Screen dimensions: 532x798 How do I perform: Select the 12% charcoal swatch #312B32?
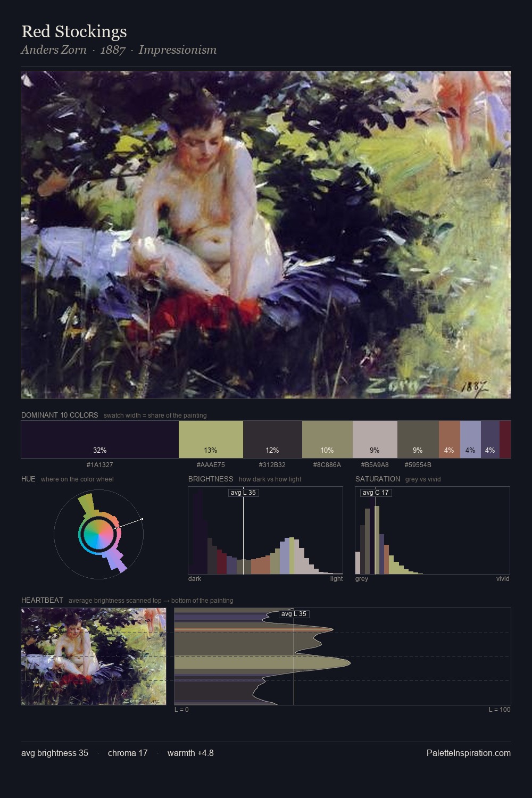pos(272,439)
